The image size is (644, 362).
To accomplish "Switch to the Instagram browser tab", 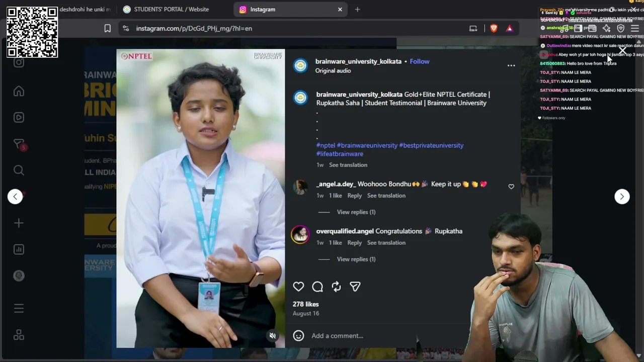I will click(291, 10).
